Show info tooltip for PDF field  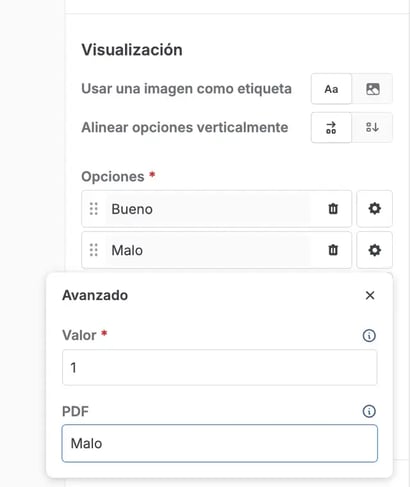369,411
